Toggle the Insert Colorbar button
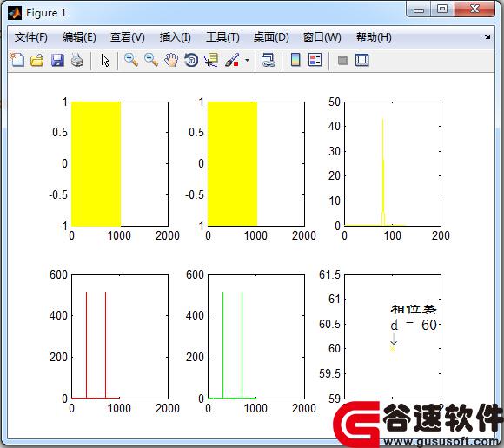 pos(295,60)
